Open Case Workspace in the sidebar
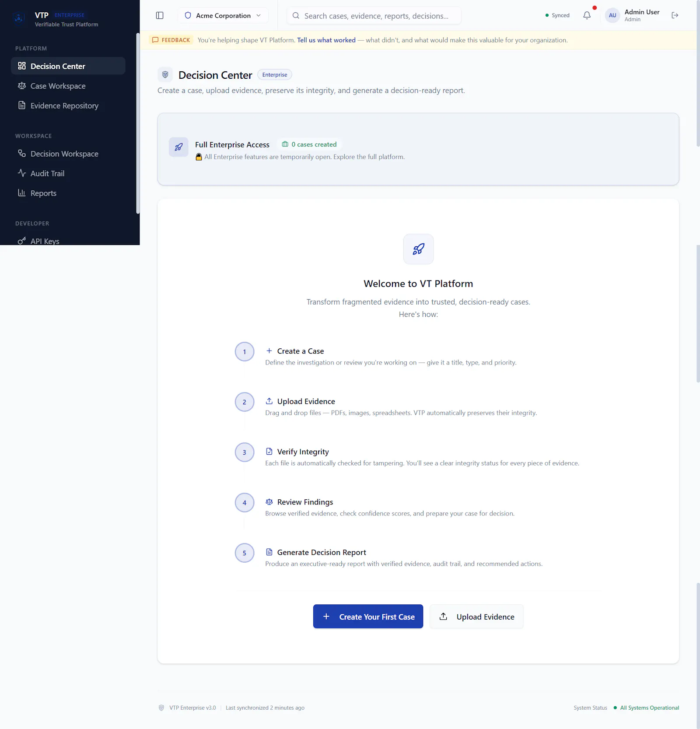This screenshot has width=700, height=729. 68,86
